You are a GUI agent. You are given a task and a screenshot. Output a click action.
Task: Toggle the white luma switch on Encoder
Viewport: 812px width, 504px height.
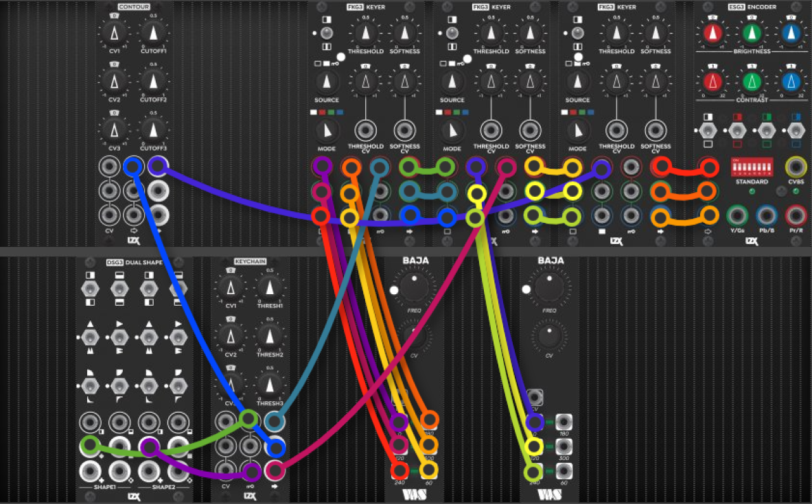[x=708, y=130]
